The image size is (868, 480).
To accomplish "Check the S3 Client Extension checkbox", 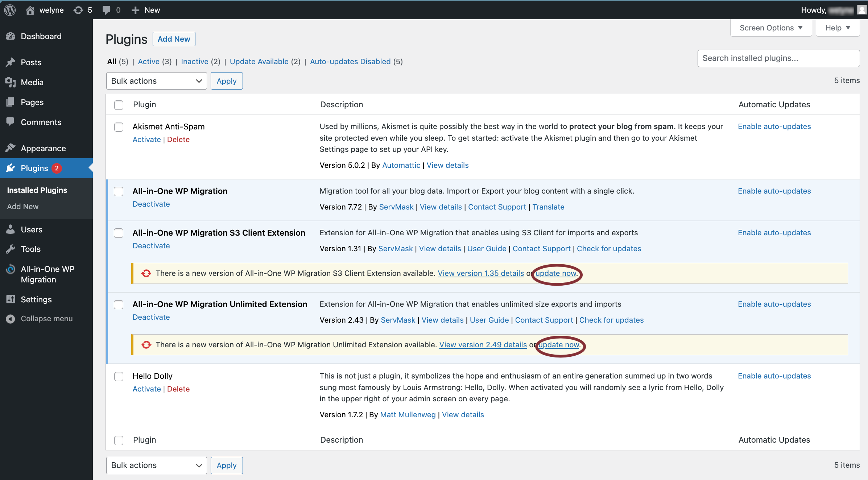I will (x=119, y=233).
